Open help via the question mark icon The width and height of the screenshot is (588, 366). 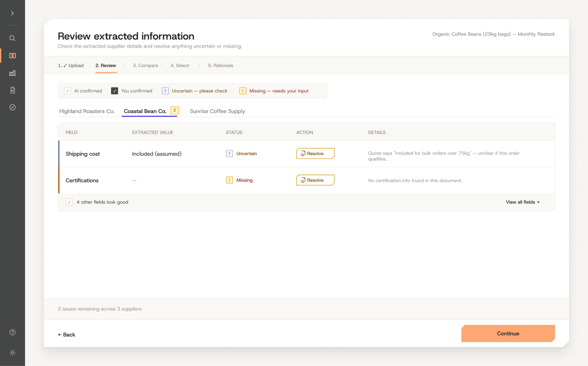tap(12, 332)
